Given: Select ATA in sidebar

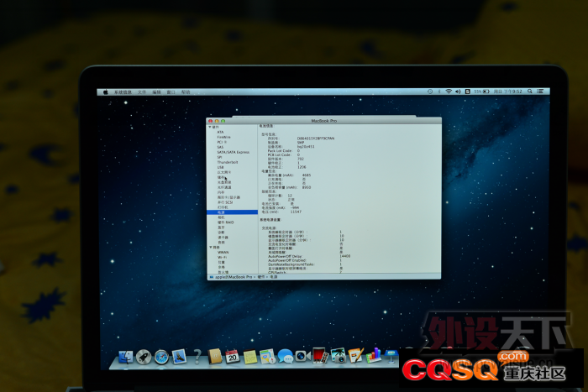Looking at the screenshot, I should (220, 132).
